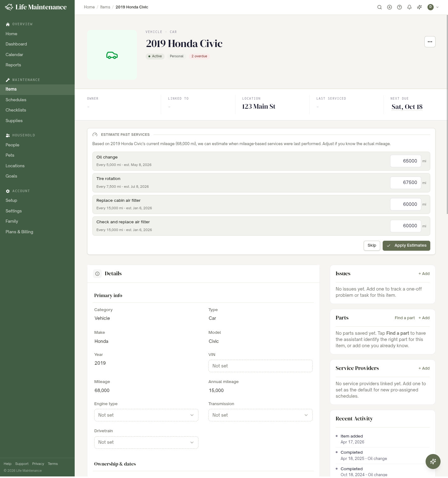
Task: Click the sparkle assistant icon in top bar
Action: click(419, 7)
